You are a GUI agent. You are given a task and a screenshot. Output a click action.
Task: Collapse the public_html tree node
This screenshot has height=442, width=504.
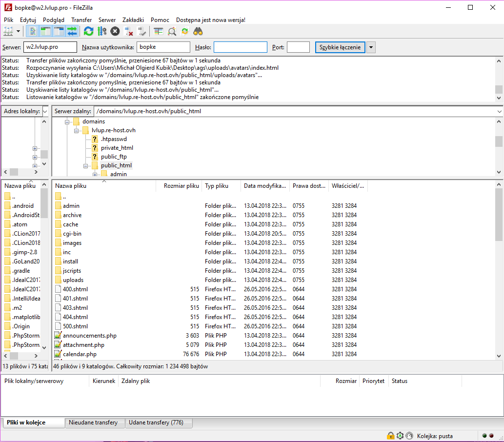tap(86, 166)
